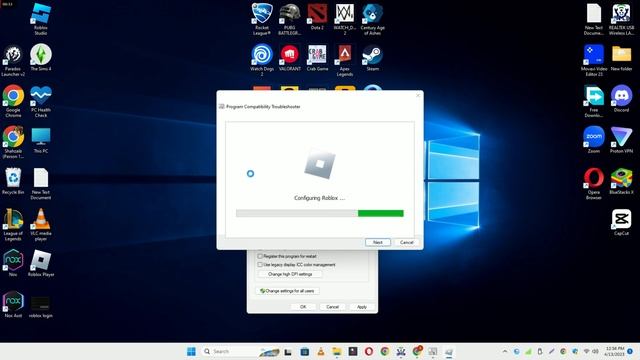This screenshot has width=640, height=360.
Task: Cancel the Program Compatibility Troubleshooter
Action: point(407,242)
